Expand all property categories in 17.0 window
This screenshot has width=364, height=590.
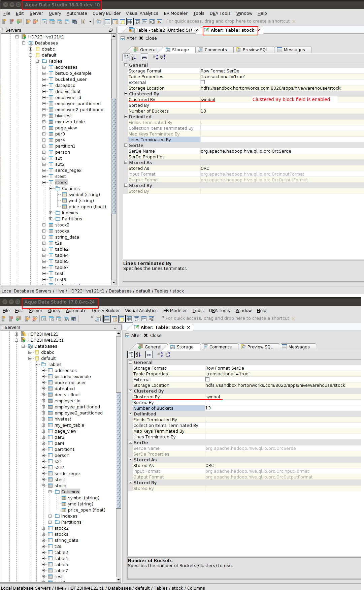coord(160,354)
